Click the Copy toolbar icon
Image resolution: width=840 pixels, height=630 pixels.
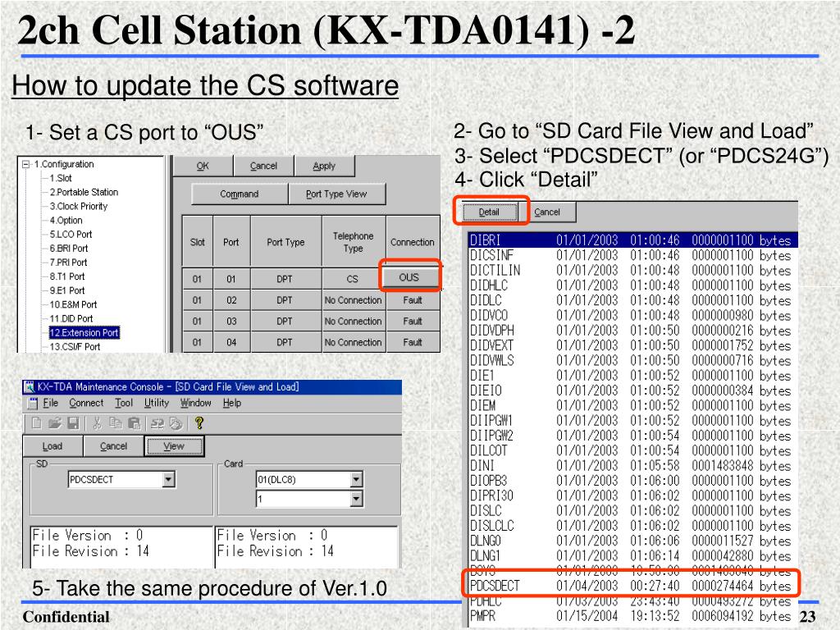point(115,423)
